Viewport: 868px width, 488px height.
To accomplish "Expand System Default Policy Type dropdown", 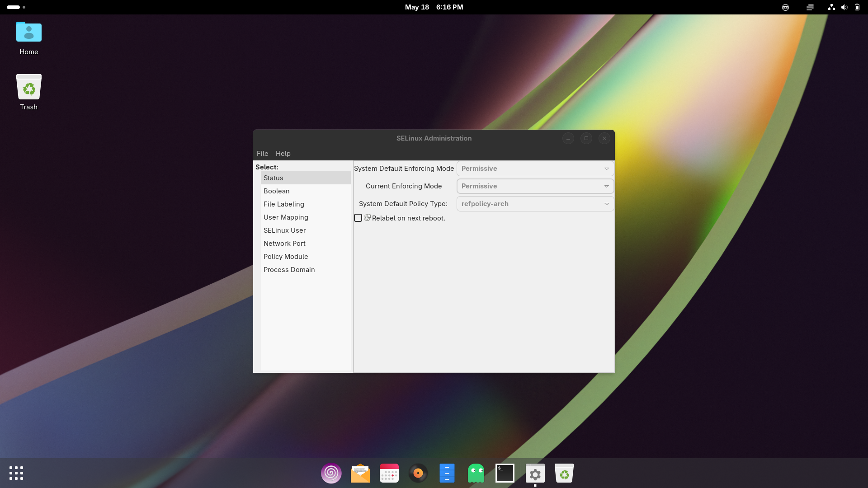I will point(535,204).
